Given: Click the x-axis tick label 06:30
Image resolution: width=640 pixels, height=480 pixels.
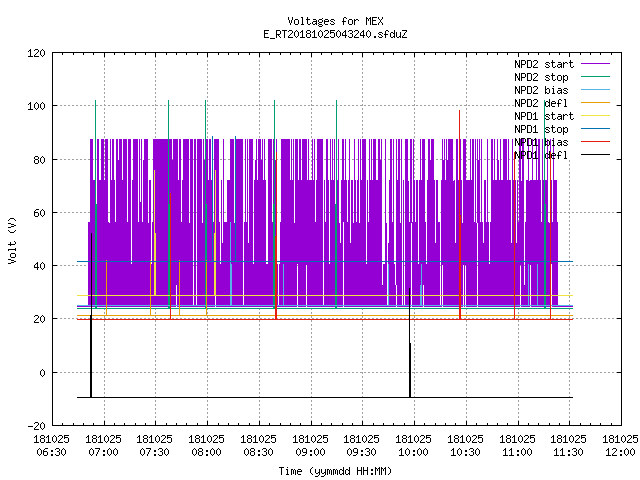Looking at the screenshot, I should point(51,452).
